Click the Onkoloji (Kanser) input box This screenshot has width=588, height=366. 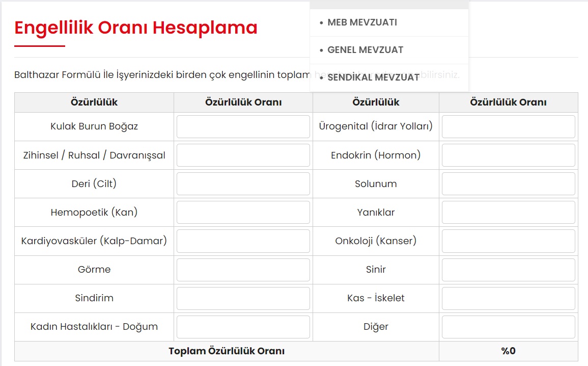(x=508, y=241)
